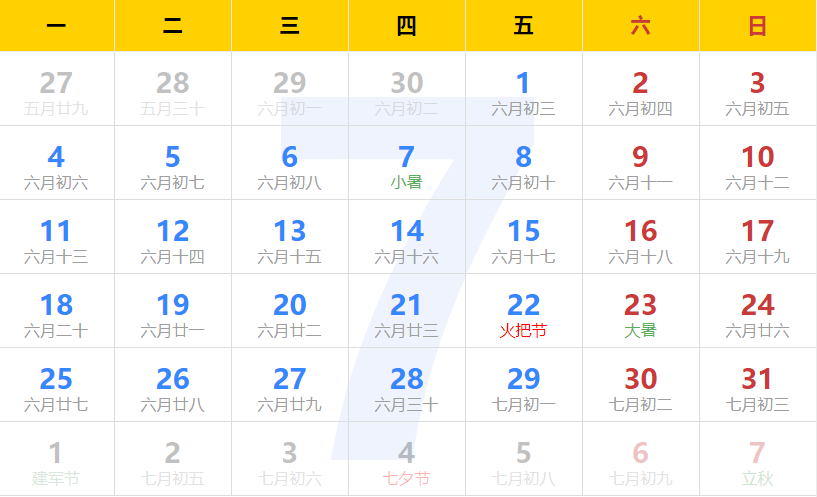Select July 15 (六月十七)

click(524, 237)
